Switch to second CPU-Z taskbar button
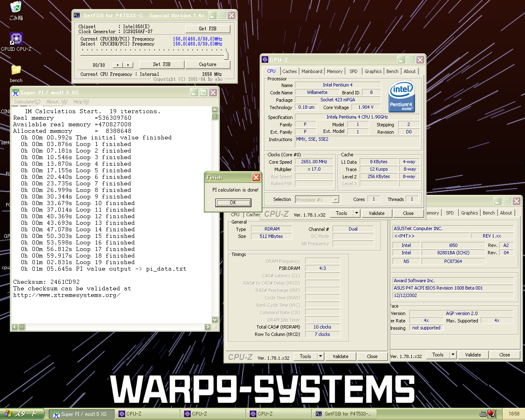Screen dimensions: 525x420 click(x=212, y=414)
